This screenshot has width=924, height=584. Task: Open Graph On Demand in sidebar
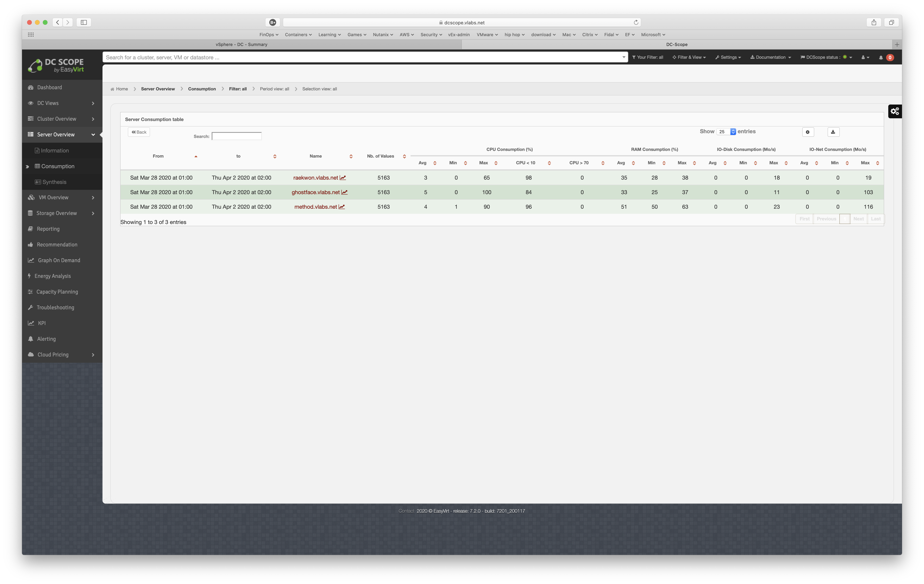(x=62, y=260)
